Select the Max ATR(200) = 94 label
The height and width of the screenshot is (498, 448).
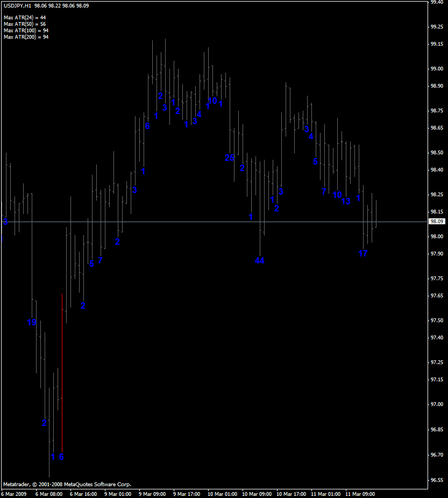tap(26, 37)
